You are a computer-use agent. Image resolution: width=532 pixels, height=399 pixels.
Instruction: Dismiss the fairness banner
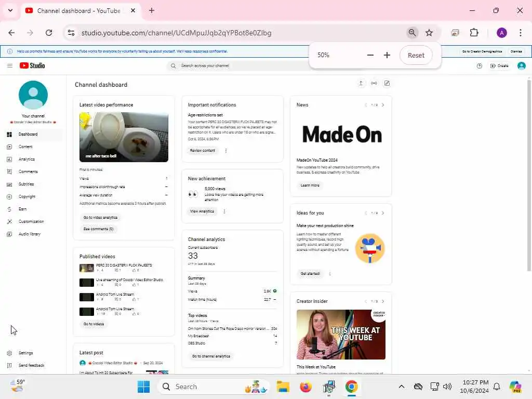pyautogui.click(x=516, y=51)
